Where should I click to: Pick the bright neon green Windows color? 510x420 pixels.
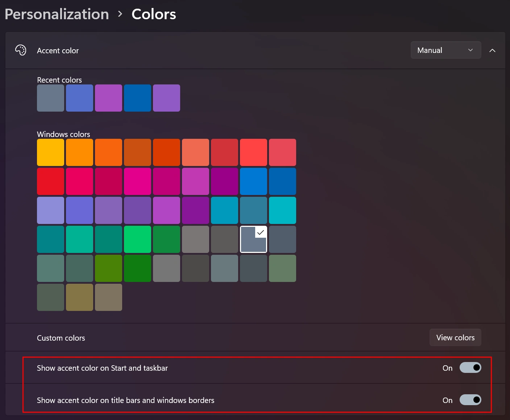click(x=138, y=240)
